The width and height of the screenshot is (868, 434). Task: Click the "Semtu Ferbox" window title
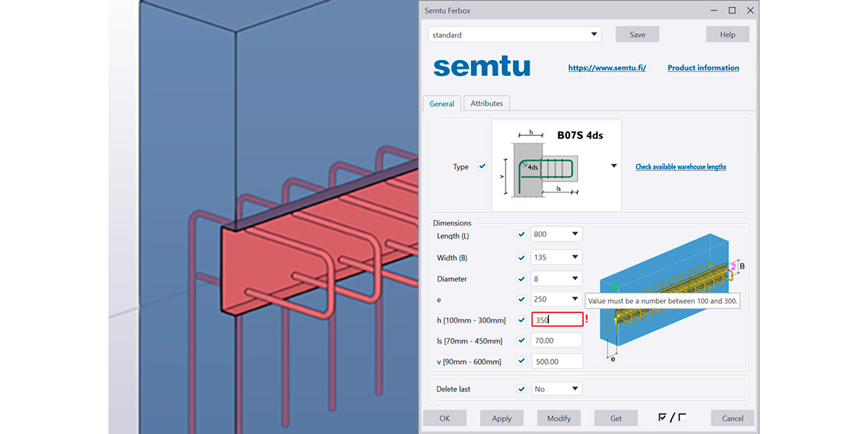click(x=448, y=11)
